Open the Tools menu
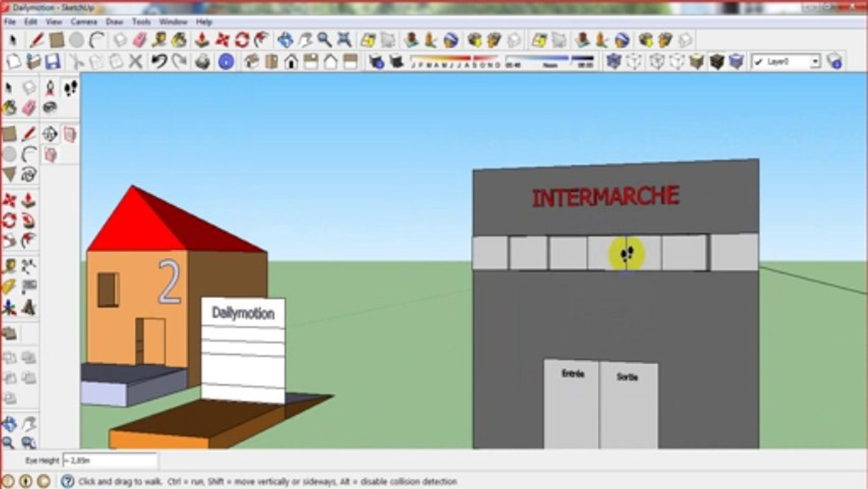This screenshot has height=489, width=868. coord(141,22)
